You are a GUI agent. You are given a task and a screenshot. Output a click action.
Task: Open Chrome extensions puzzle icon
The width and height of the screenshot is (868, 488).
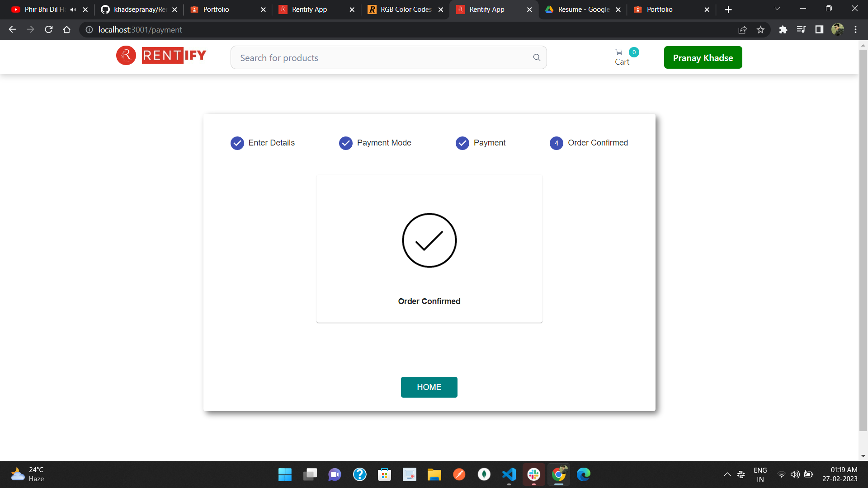pyautogui.click(x=783, y=30)
